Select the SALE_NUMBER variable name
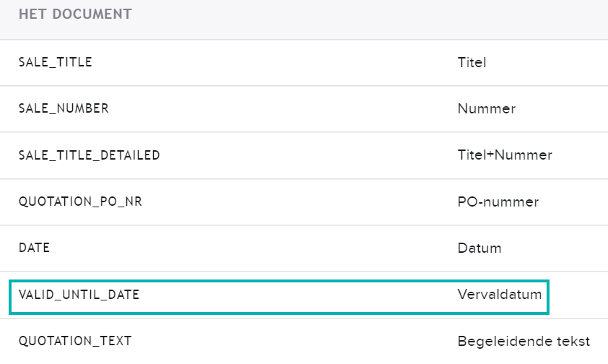This screenshot has height=364, width=608. pyautogui.click(x=64, y=108)
